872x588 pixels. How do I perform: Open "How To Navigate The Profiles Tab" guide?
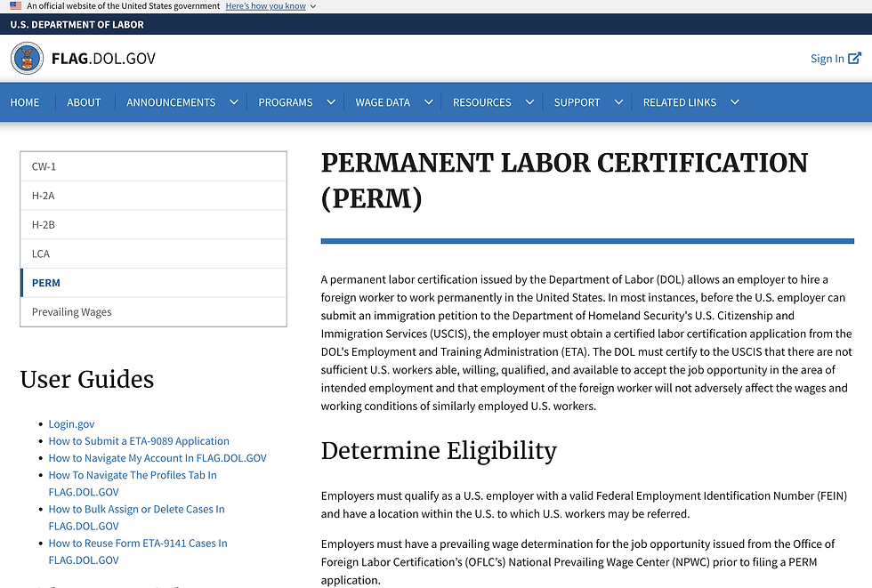[x=133, y=484]
